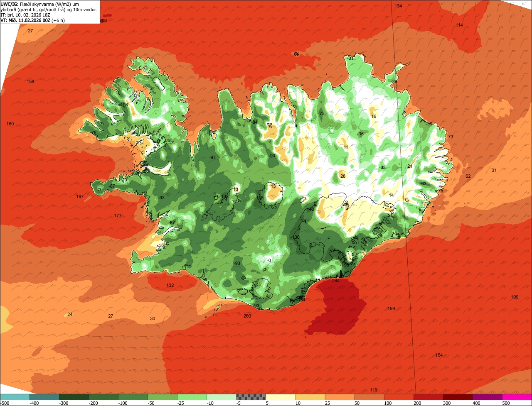This screenshot has height=406, width=532.
Task: Click the dark red swatch between 200 and 300
Action: 428,397
